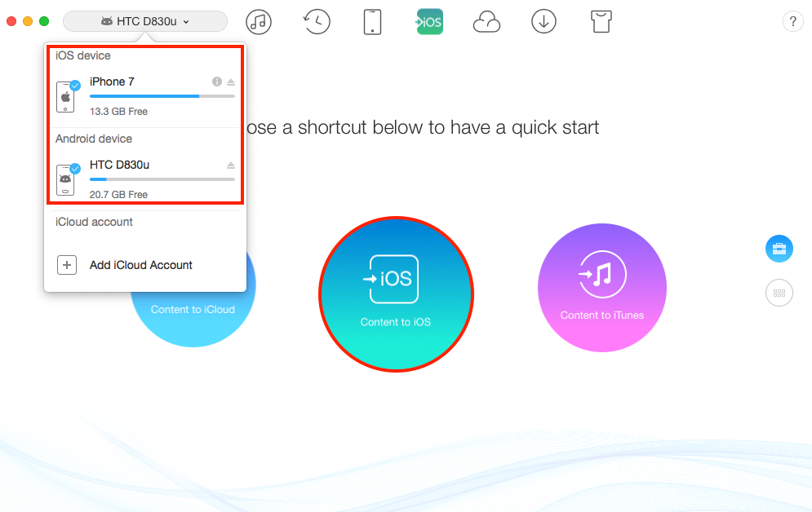The image size is (812, 512).
Task: Close the window with the red button
Action: [11, 21]
